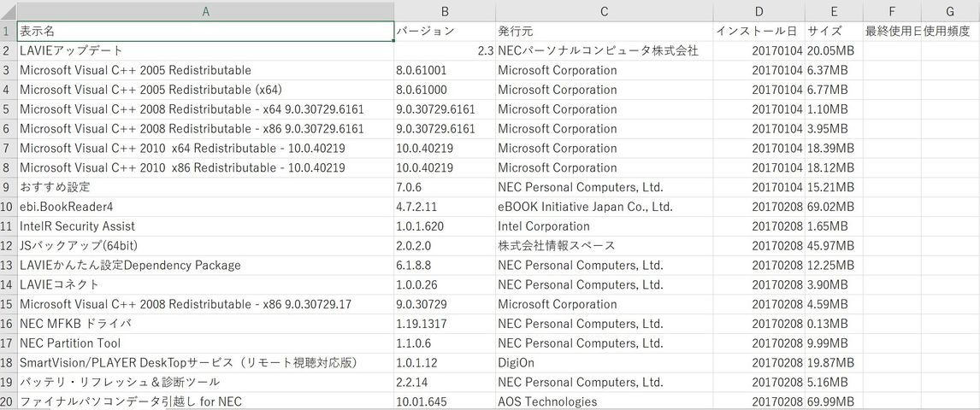Click the select-all corner triangle
Image resolution: width=980 pixels, height=410 pixels.
click(x=9, y=11)
